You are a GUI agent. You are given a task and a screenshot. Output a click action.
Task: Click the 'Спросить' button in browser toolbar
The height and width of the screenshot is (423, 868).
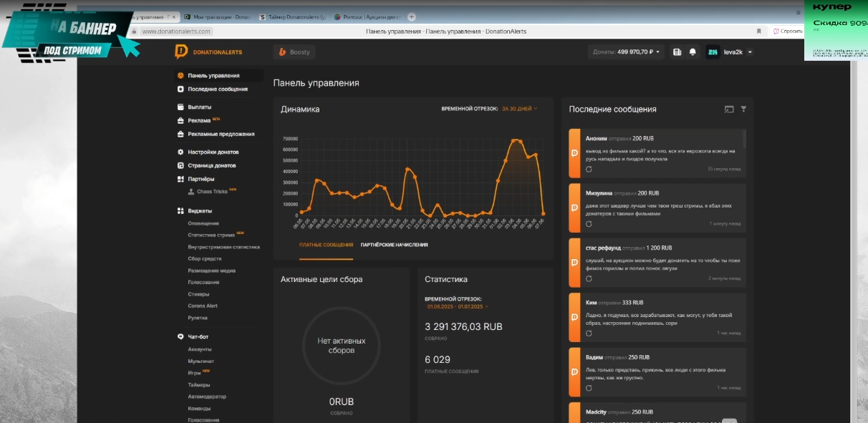(788, 31)
